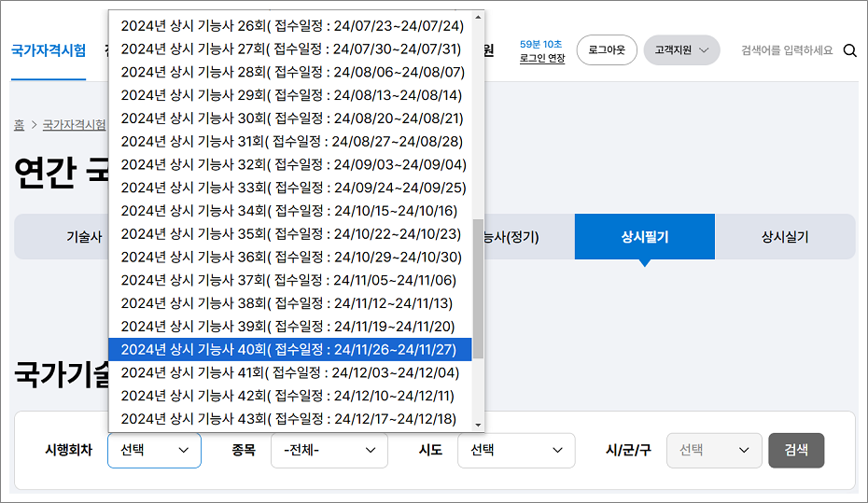Choose 2024년 상시 기능사 29회 entry
This screenshot has height=503, width=868.
coord(290,95)
